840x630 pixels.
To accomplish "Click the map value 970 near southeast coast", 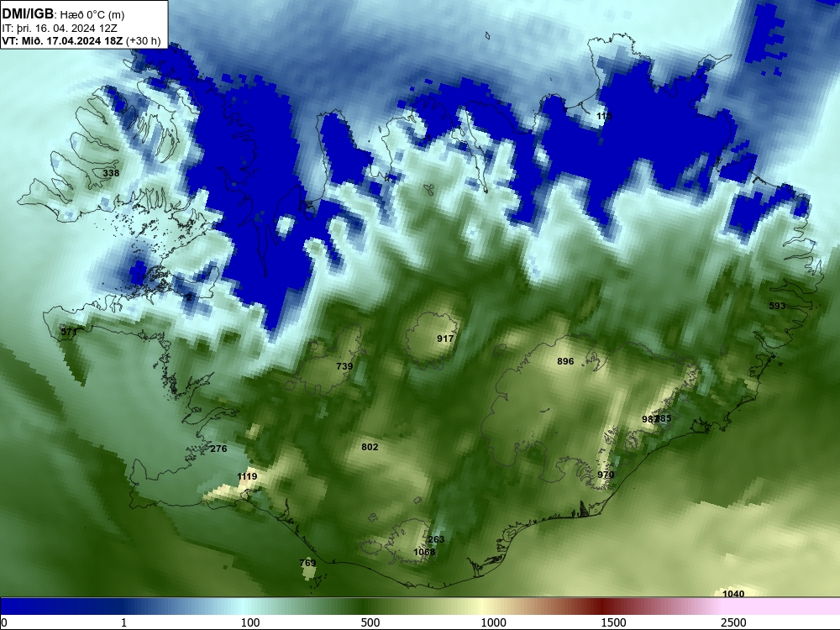I will pos(606,474).
